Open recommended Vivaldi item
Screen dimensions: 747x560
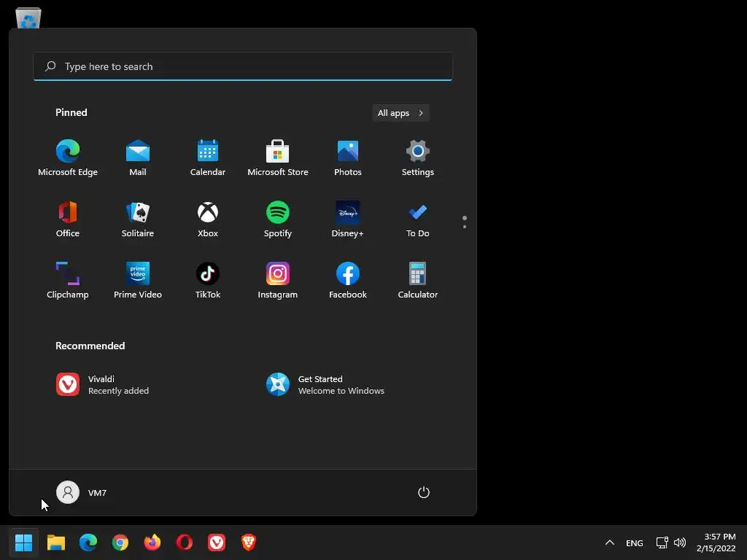click(102, 384)
